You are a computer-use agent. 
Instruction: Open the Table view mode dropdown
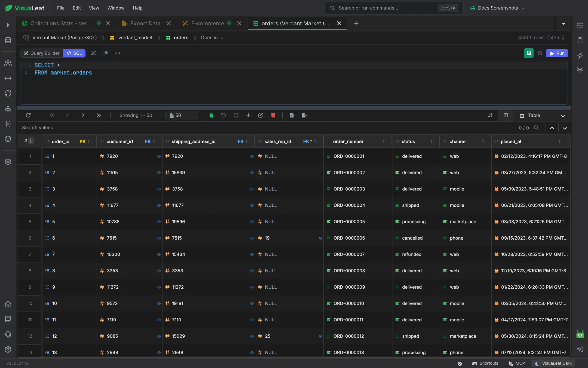(x=542, y=116)
